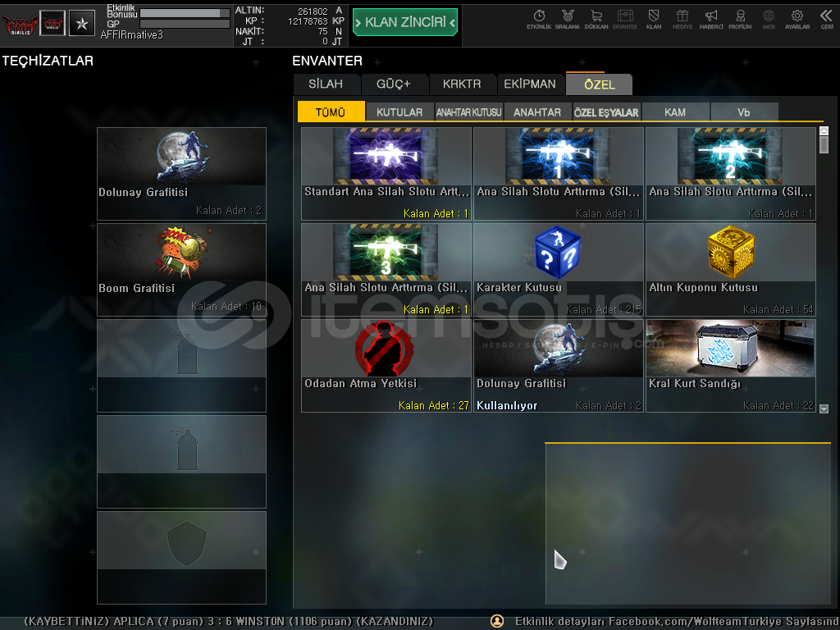Select the ÖZEL EŞYALAR filter tab

click(606, 112)
